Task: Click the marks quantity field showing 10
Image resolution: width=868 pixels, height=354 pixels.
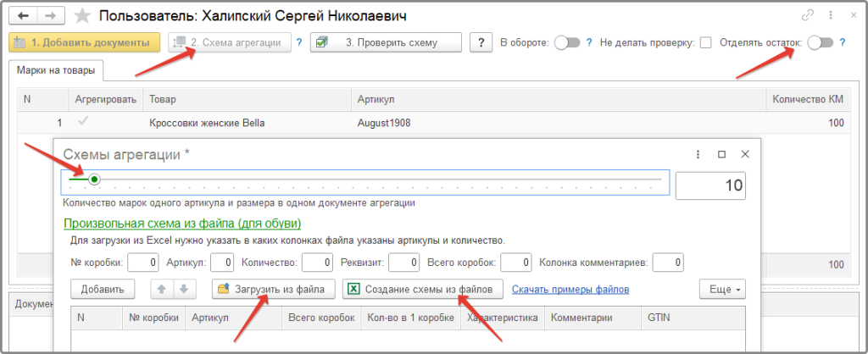Action: click(x=710, y=185)
